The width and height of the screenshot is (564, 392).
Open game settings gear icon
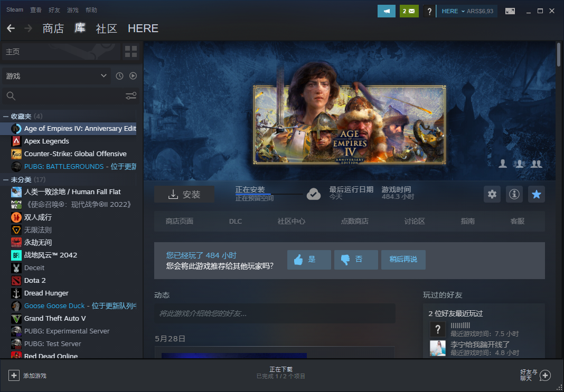click(492, 194)
